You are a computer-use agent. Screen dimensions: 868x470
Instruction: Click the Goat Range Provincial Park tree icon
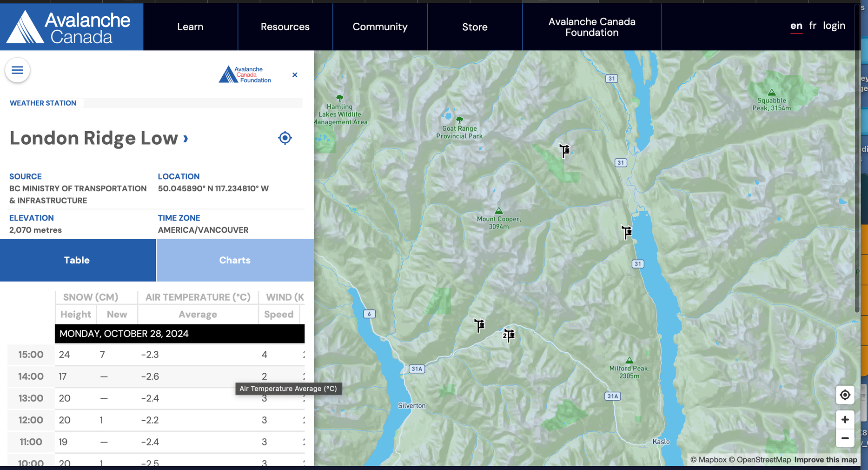pyautogui.click(x=459, y=120)
